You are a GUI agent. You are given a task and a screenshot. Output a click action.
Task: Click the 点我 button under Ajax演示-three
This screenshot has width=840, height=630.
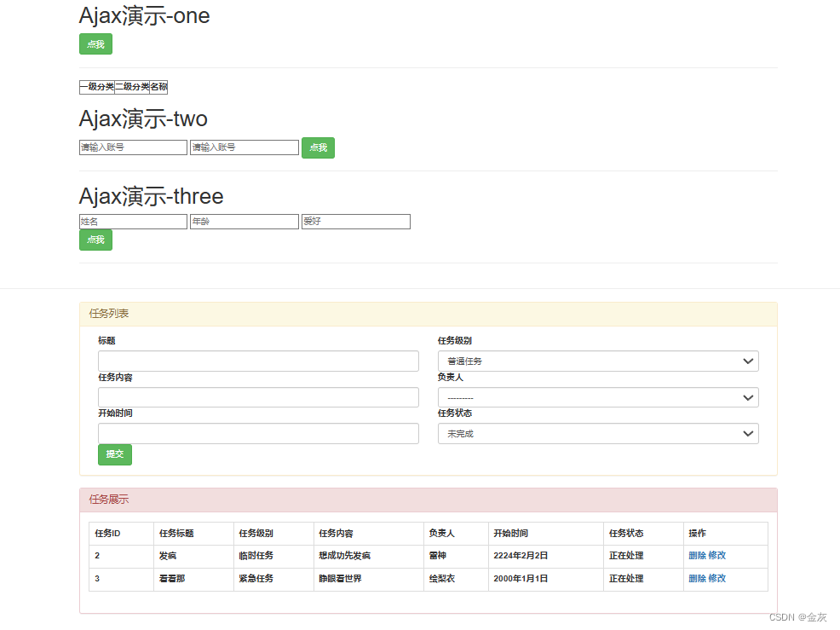[95, 240]
